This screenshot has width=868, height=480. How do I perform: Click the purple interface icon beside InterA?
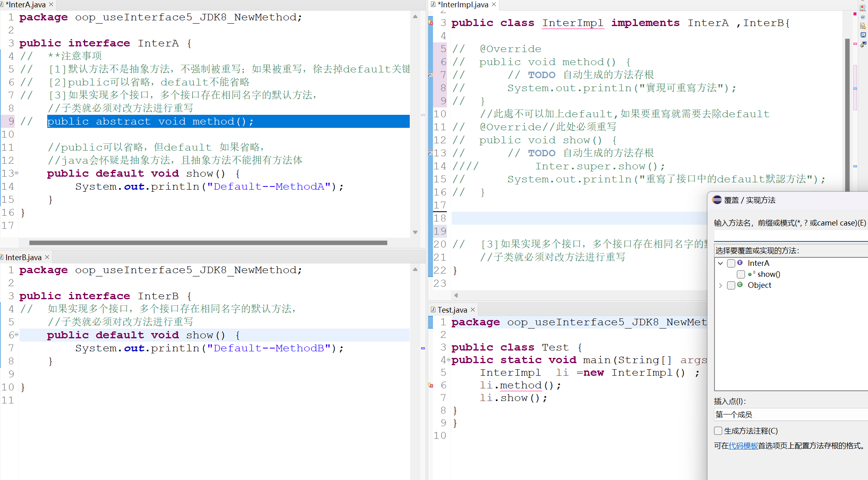[x=740, y=263]
